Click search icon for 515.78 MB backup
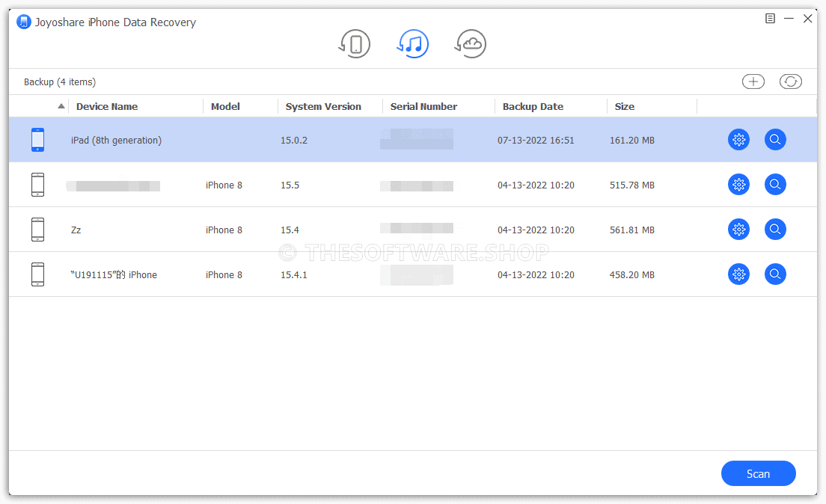This screenshot has height=504, width=826. pos(775,184)
